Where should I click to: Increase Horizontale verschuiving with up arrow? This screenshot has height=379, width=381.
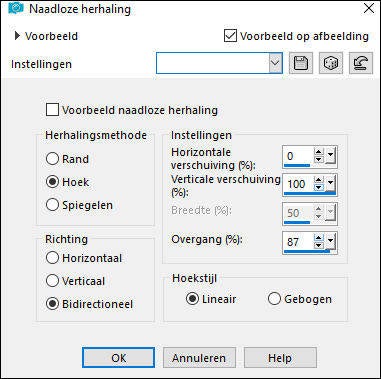(319, 152)
